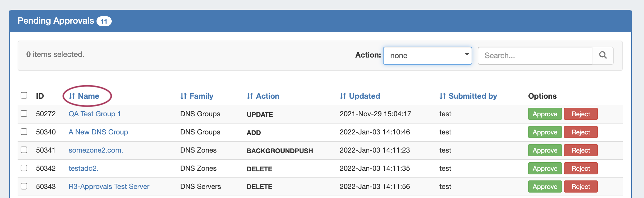Check the box for ID 50272
Image resolution: width=644 pixels, height=198 pixels.
(x=24, y=114)
